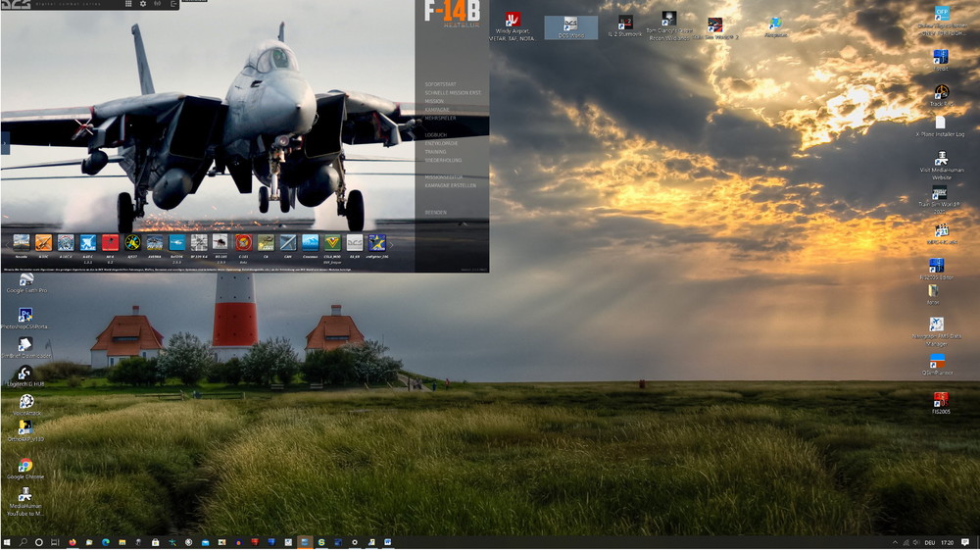Open MISSION in DCS main menu
The width and height of the screenshot is (980, 550).
434,101
